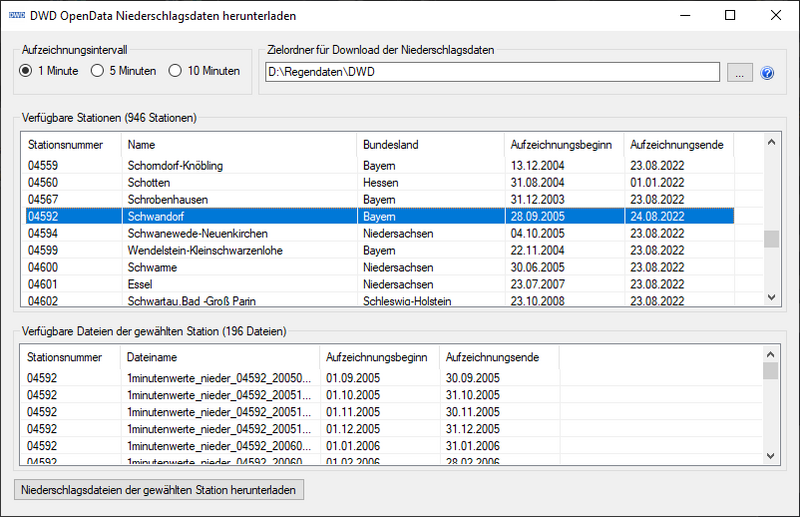The width and height of the screenshot is (800, 517).
Task: Click the blue help question mark icon
Action: 767,73
